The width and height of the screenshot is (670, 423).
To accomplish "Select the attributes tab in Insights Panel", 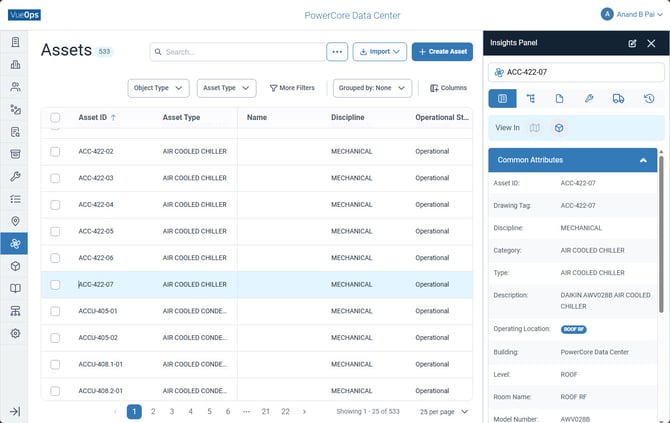I will coord(502,99).
